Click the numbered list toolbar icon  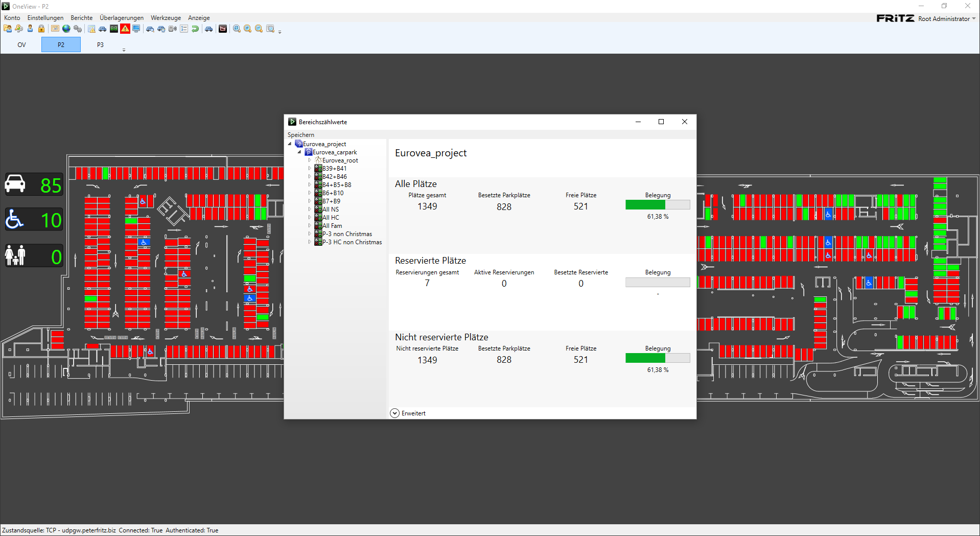coord(183,29)
